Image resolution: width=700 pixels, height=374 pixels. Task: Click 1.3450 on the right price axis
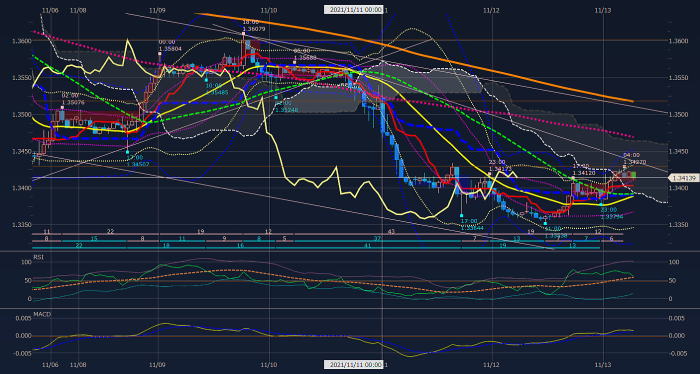point(678,151)
